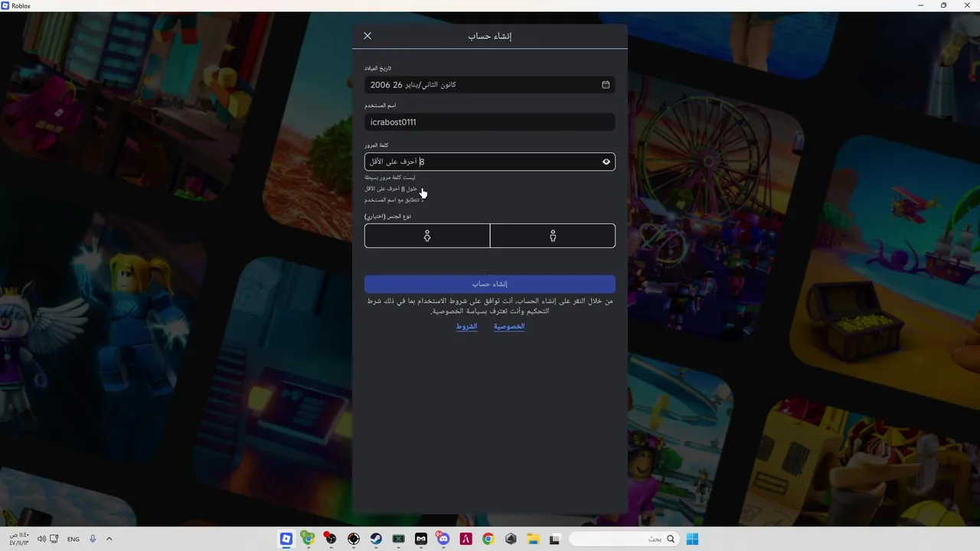The image size is (980, 551).
Task: Click the نوع الجنس (اختياري) label
Action: [388, 217]
